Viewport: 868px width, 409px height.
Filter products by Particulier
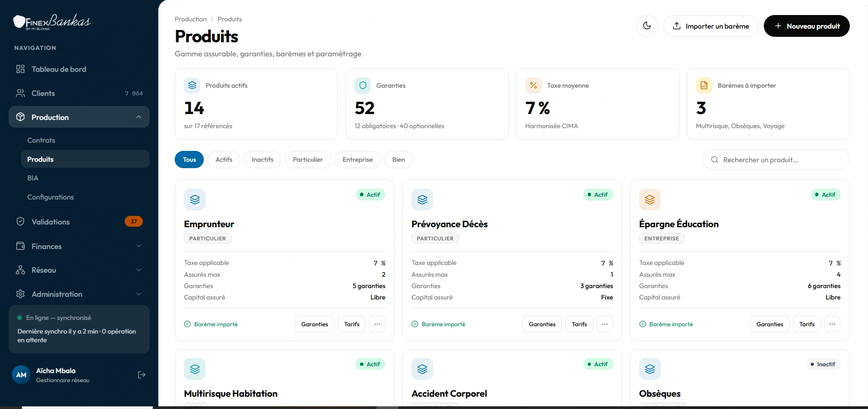tap(308, 160)
